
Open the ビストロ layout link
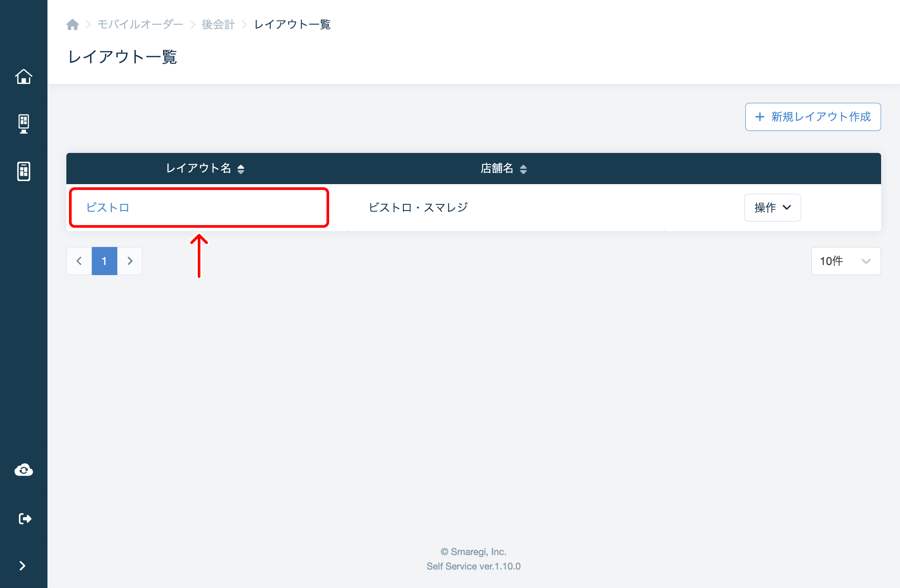[x=109, y=207]
